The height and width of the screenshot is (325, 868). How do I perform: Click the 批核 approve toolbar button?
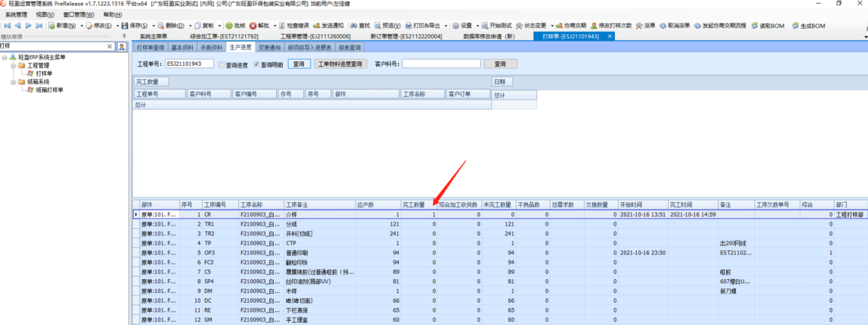point(236,26)
